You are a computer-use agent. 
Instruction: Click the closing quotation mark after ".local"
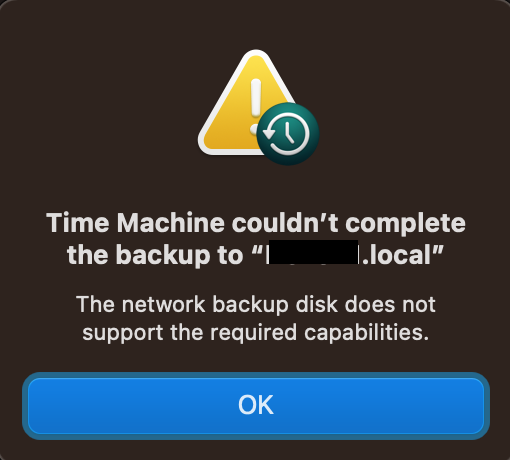pos(437,249)
